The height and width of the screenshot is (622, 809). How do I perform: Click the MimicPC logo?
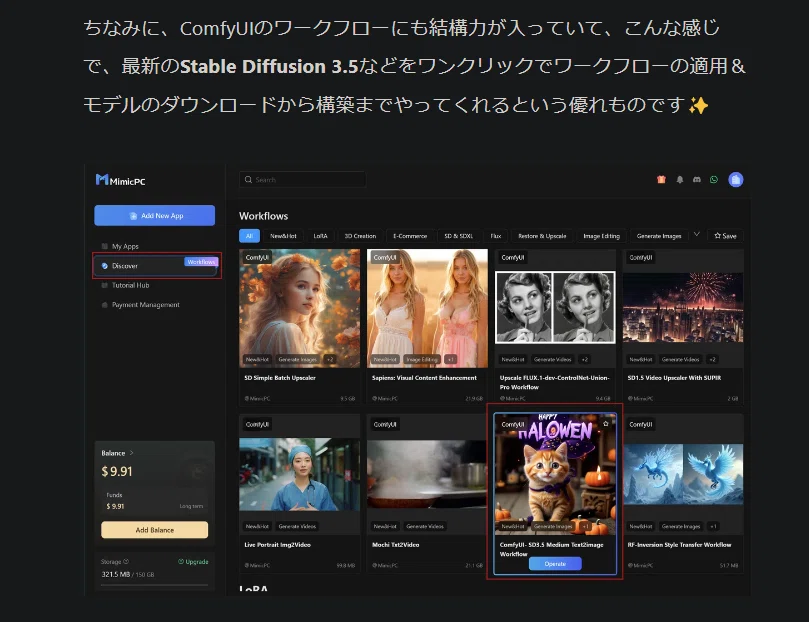click(121, 181)
